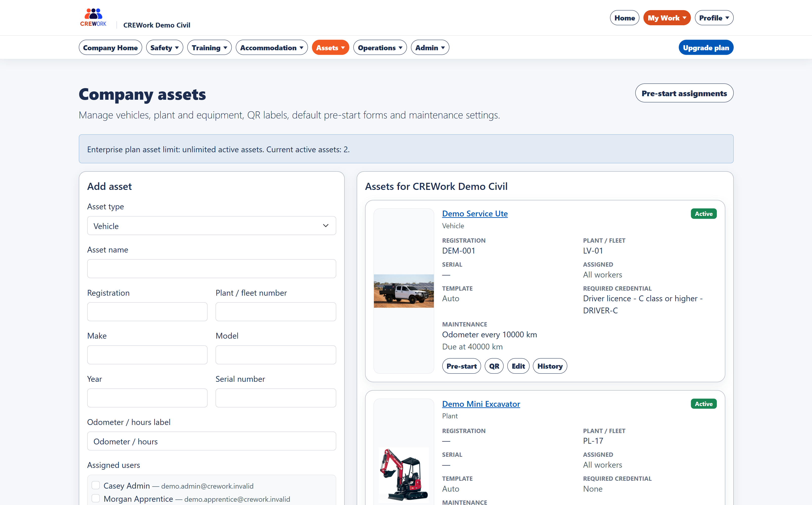
Task: Click the CREWork logo icon
Action: [x=93, y=17]
